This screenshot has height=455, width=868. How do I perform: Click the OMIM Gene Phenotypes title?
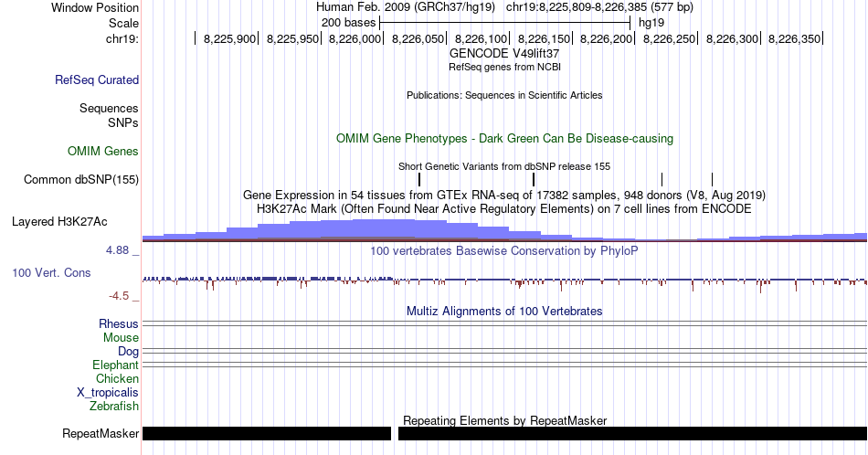click(504, 138)
